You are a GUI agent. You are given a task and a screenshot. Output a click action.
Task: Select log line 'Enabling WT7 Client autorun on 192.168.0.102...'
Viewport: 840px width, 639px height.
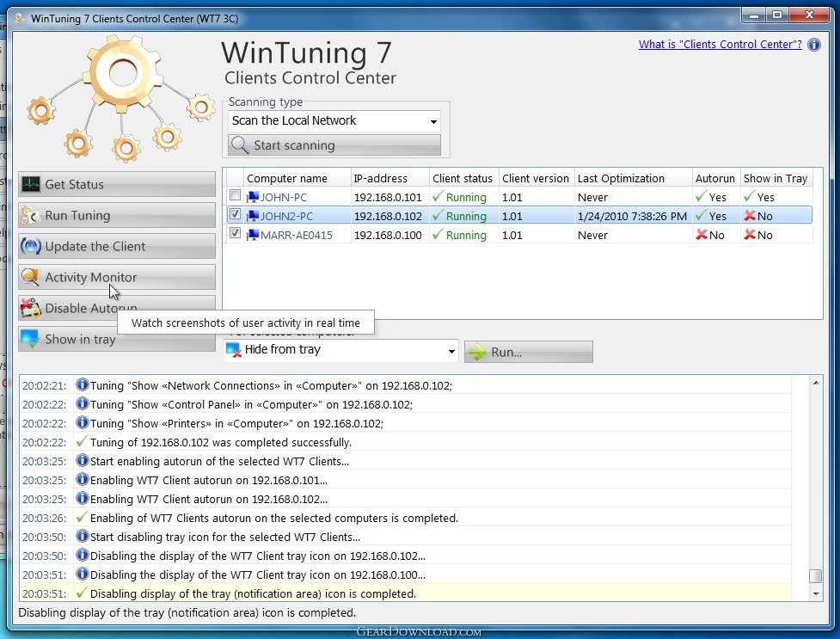click(x=406, y=499)
